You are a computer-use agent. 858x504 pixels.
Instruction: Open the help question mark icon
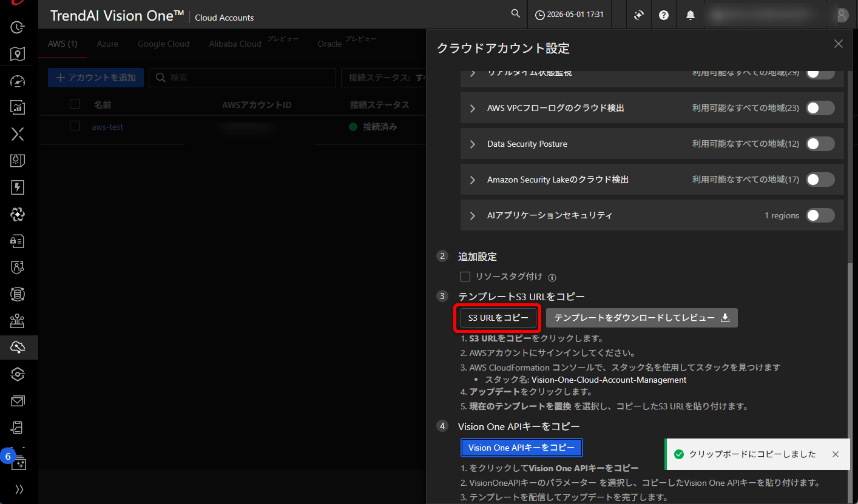point(664,15)
